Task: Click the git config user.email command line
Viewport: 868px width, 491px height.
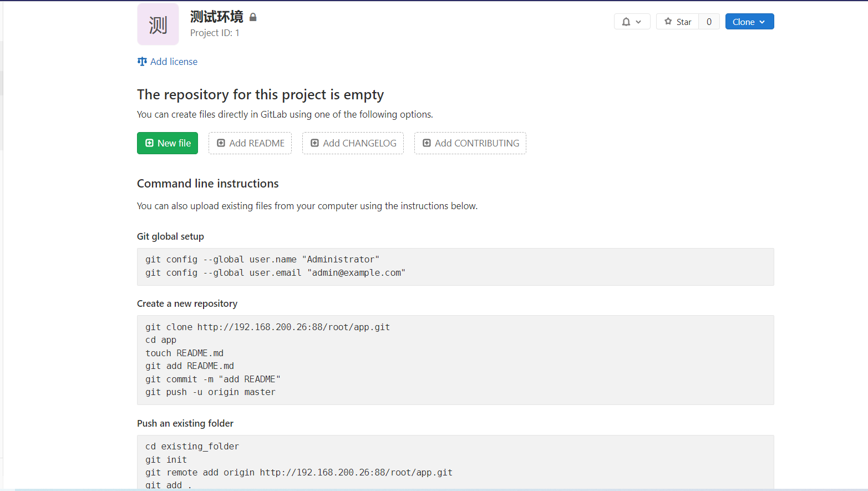Action: click(x=275, y=273)
